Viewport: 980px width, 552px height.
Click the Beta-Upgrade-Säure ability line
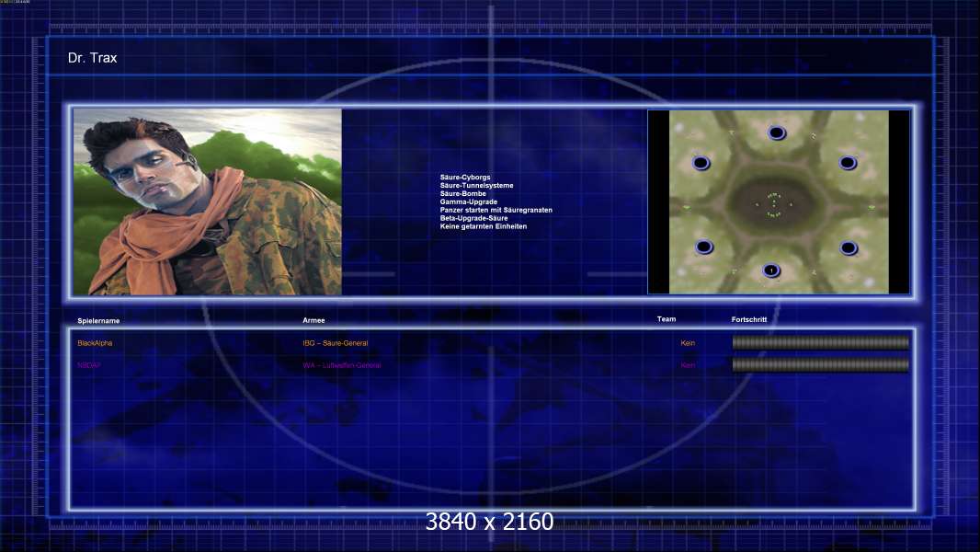(473, 218)
